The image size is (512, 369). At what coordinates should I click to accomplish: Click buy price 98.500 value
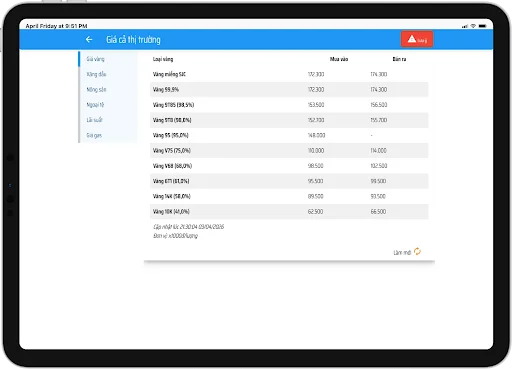(315, 166)
